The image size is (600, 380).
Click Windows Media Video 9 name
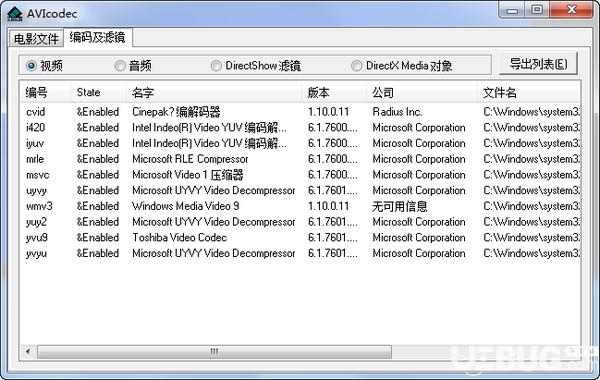186,206
